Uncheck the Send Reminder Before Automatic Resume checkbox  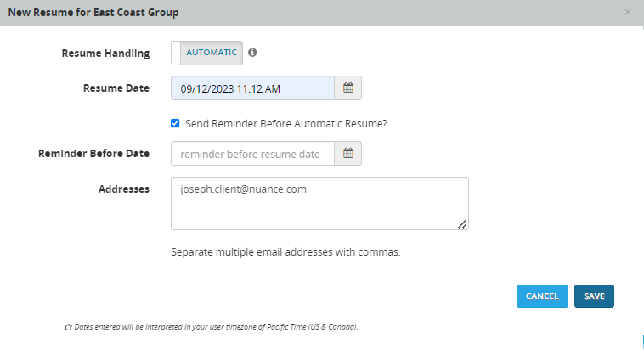click(175, 123)
